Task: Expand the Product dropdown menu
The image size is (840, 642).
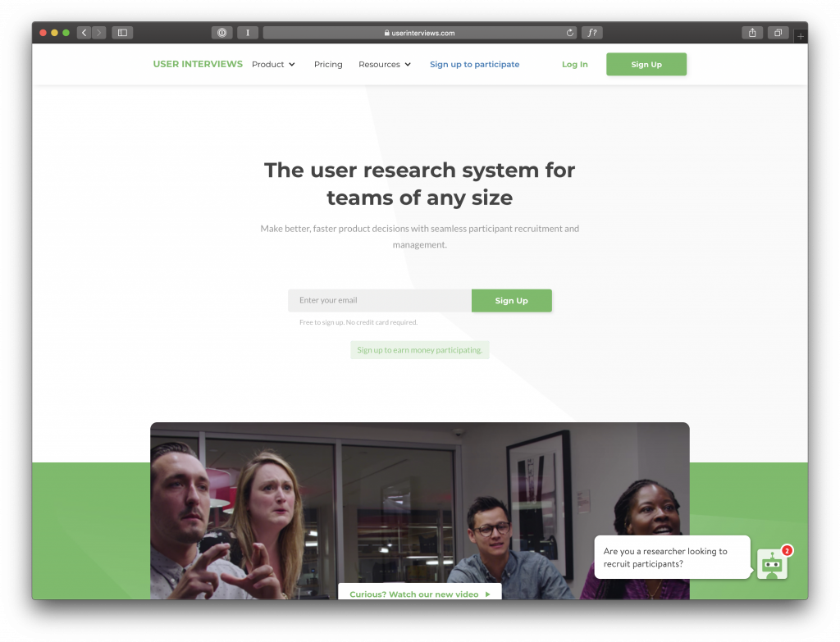Action: 273,64
